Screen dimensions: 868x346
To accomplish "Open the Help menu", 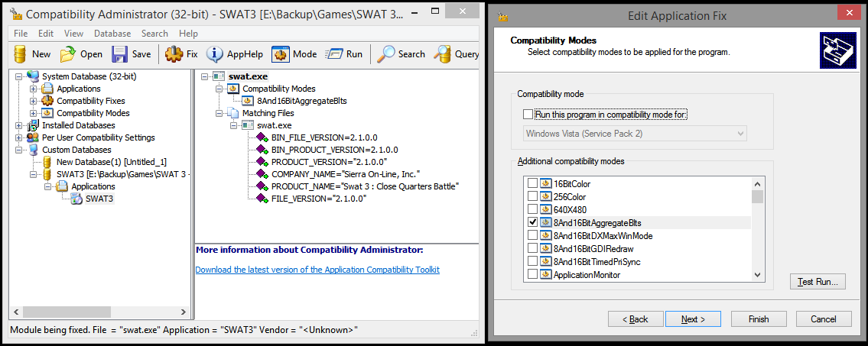I will [188, 34].
